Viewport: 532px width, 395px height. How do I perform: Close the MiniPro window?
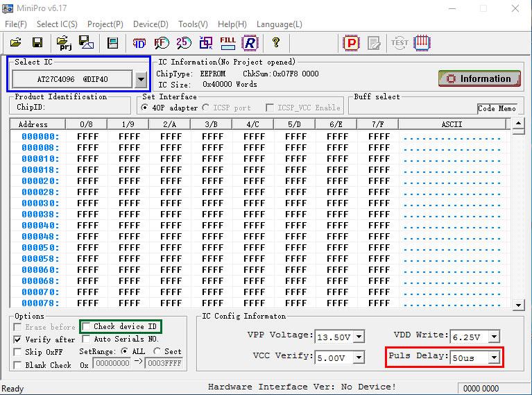pyautogui.click(x=515, y=8)
